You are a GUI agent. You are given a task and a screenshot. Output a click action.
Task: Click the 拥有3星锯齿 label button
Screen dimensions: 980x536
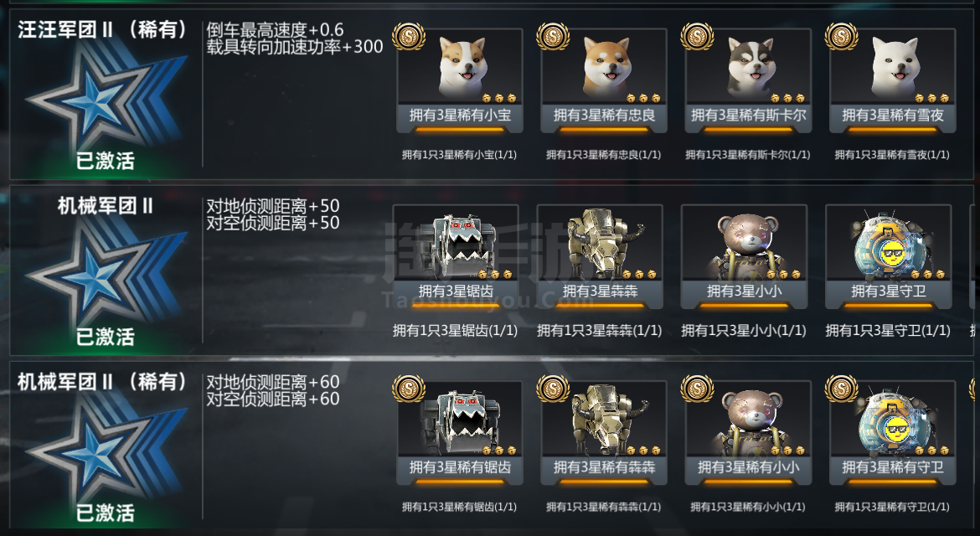[x=456, y=291]
